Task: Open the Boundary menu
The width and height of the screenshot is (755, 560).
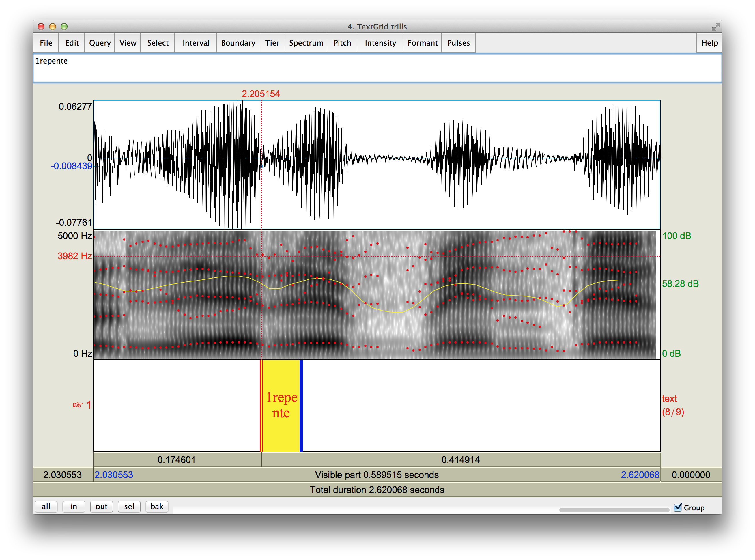Action: point(238,43)
